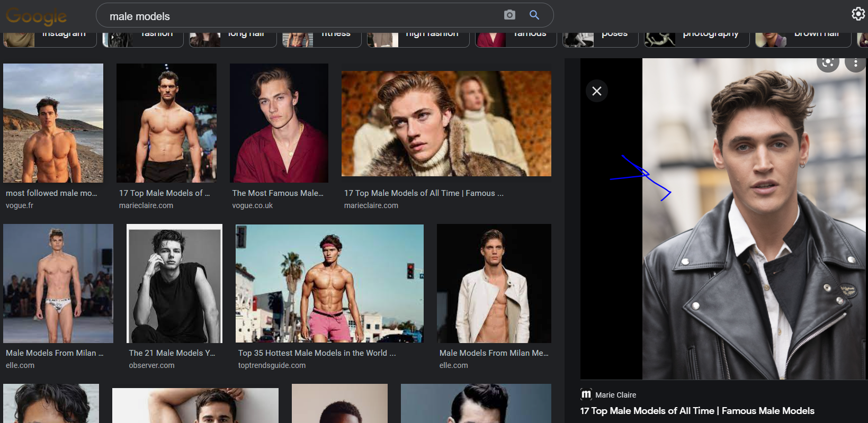868x423 pixels.
Task: Open Top 35 Hottest Male Models link
Action: [317, 353]
